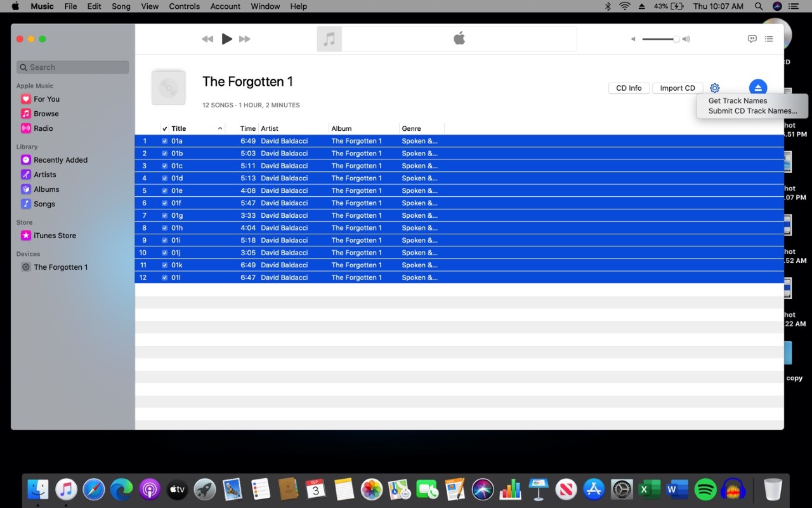This screenshot has width=812, height=508.
Task: Play the selected CD track
Action: pyautogui.click(x=226, y=39)
